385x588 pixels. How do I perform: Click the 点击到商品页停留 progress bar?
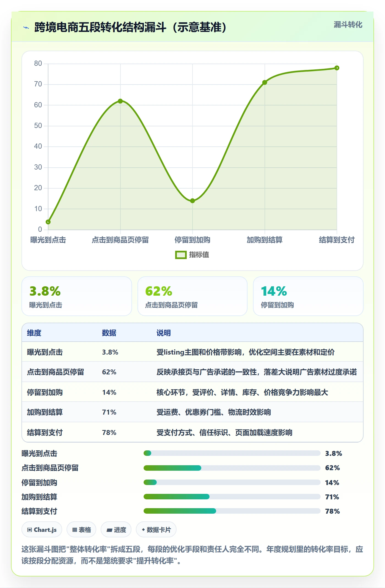coord(232,468)
